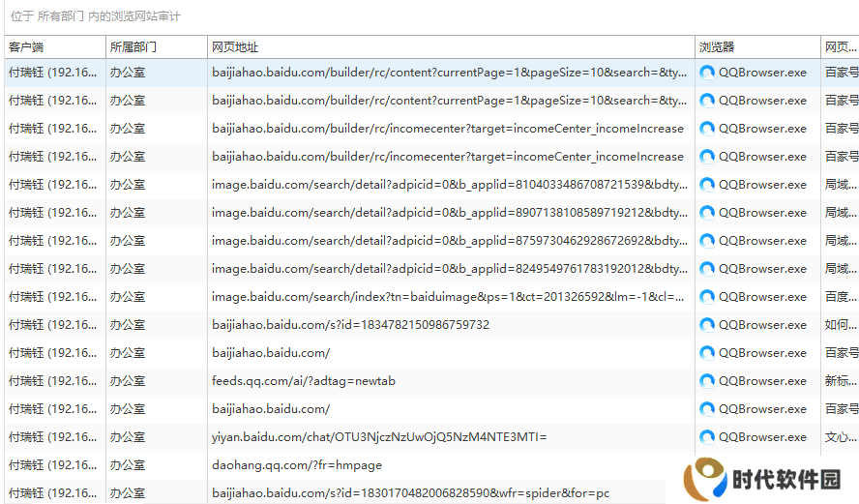
Task: Click page title cell 如何...
Action: (841, 325)
